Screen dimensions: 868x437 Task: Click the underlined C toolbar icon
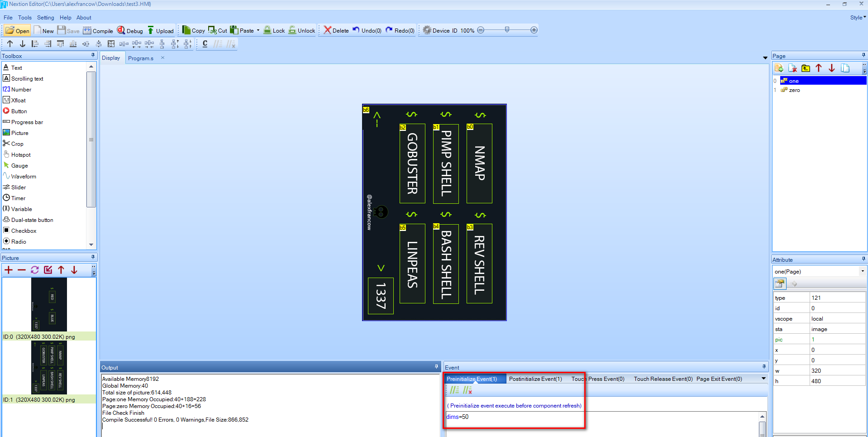pos(205,43)
